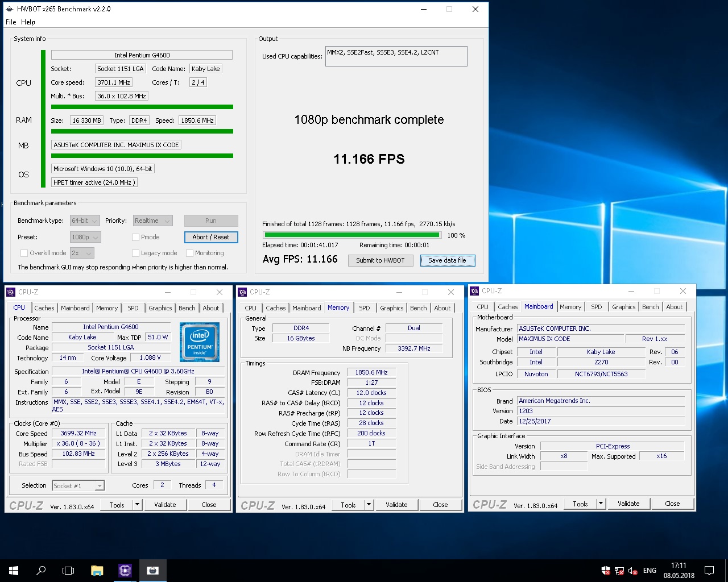Open Preset 1080p dropdown
The height and width of the screenshot is (582, 728).
pyautogui.click(x=85, y=237)
